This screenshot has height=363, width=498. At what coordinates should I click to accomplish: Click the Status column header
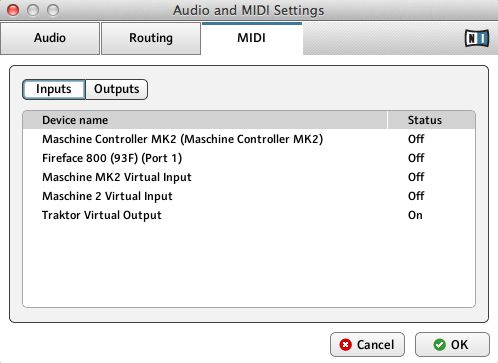click(x=431, y=120)
